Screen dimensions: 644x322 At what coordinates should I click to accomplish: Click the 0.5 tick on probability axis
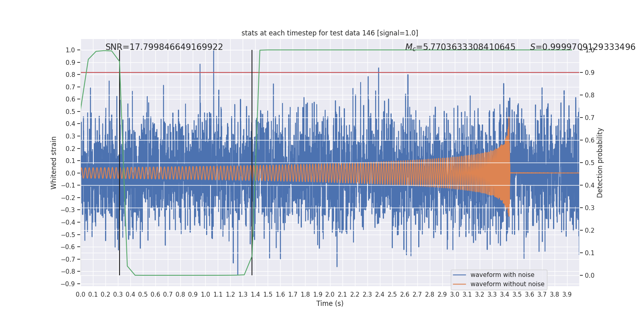click(590, 163)
